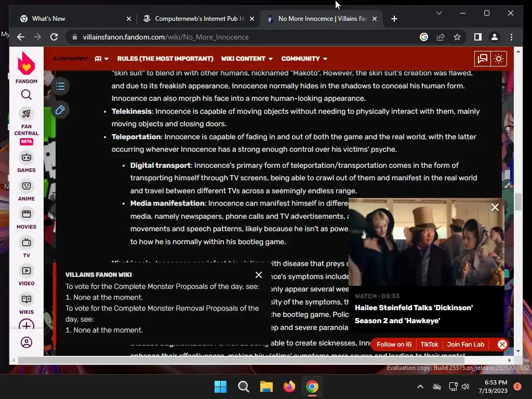This screenshot has width=532, height=399.
Task: Open the Windows Start menu
Action: coord(220,387)
